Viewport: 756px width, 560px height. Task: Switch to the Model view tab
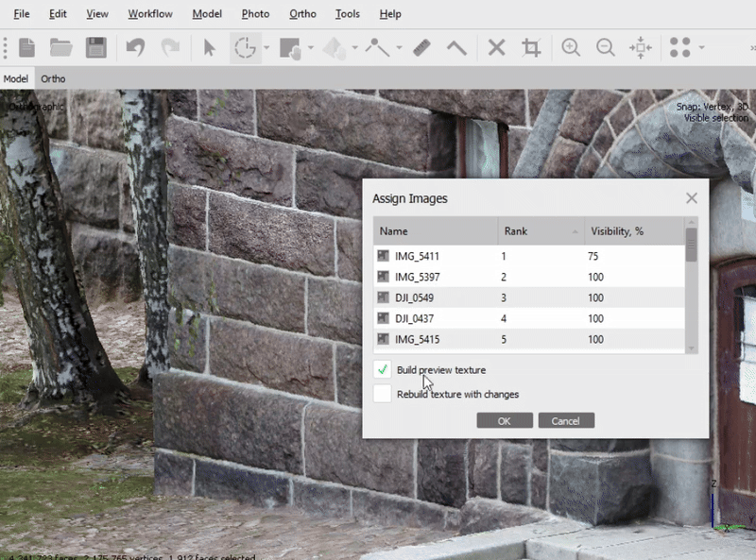click(x=16, y=78)
